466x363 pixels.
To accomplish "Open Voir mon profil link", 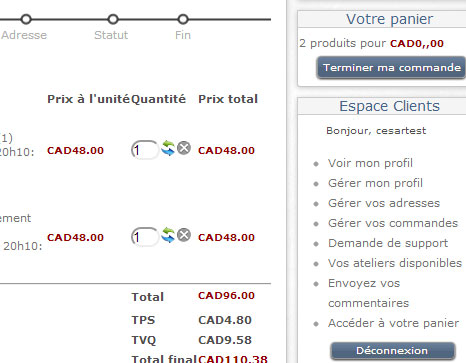I will pyautogui.click(x=370, y=163).
